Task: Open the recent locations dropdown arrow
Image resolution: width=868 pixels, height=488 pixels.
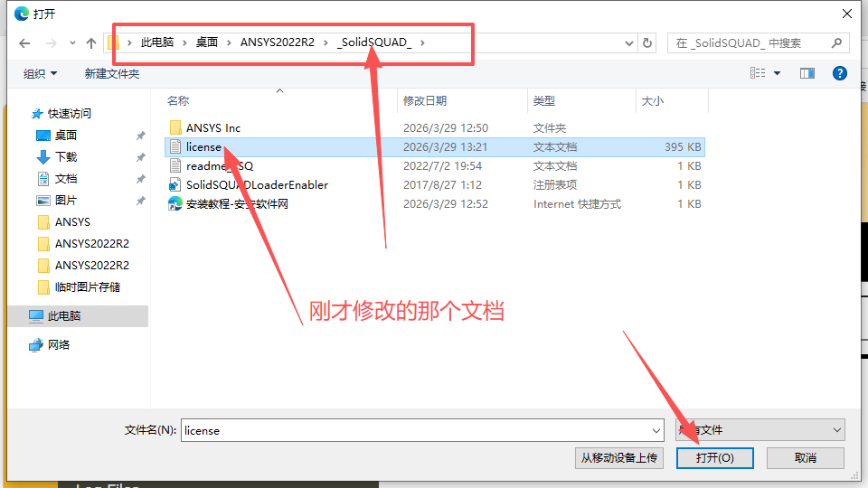Action: [72, 43]
